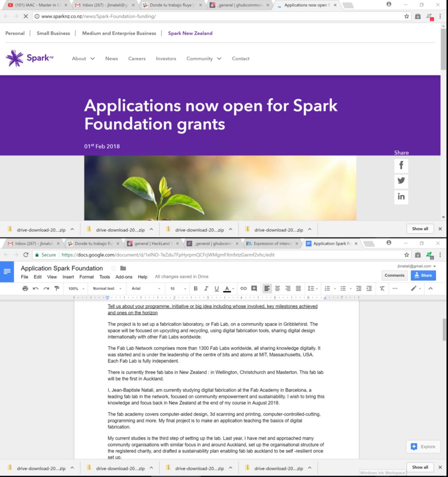The height and width of the screenshot is (477, 448).
Task: Click the Undo arrow in Docs toolbar
Action: (35, 288)
